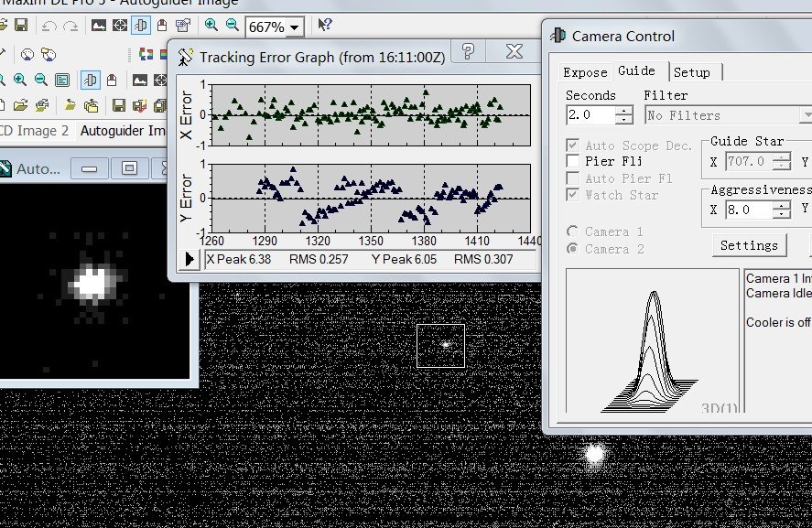Switch to the Setup tab
Screen dimensions: 812x528
692,72
